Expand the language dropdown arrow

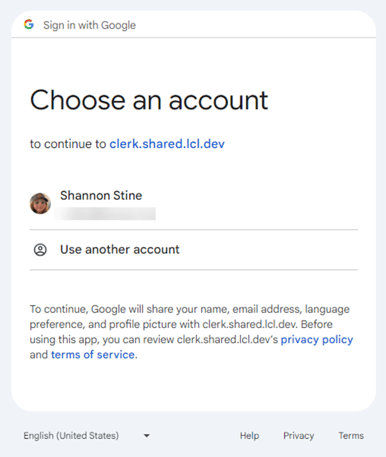146,436
